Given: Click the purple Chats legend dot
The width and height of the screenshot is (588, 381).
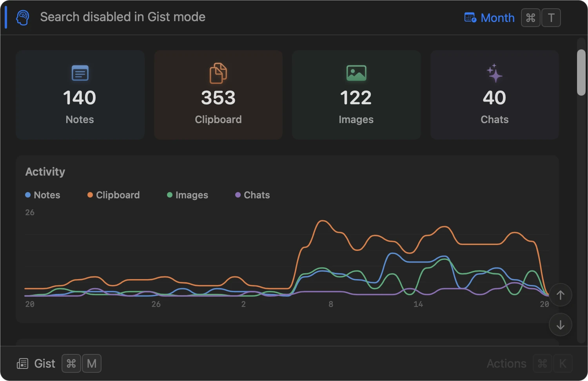Looking at the screenshot, I should click(x=238, y=195).
